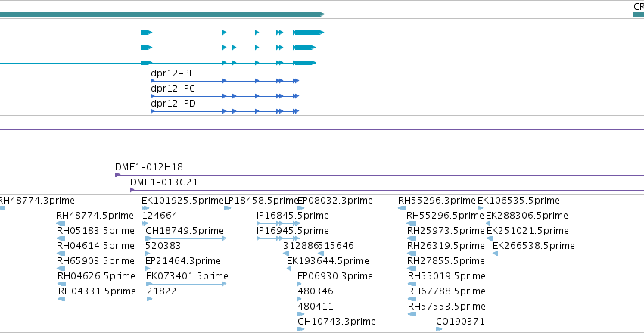Select the EP21464.3prime EST label
Image resolution: width=644 pixels, height=333 pixels.
183,261
